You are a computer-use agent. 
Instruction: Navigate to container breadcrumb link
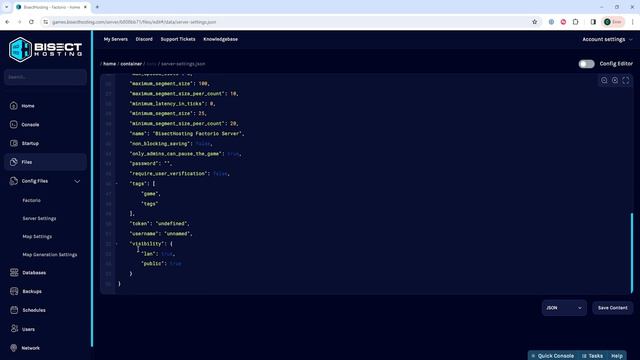(131, 64)
